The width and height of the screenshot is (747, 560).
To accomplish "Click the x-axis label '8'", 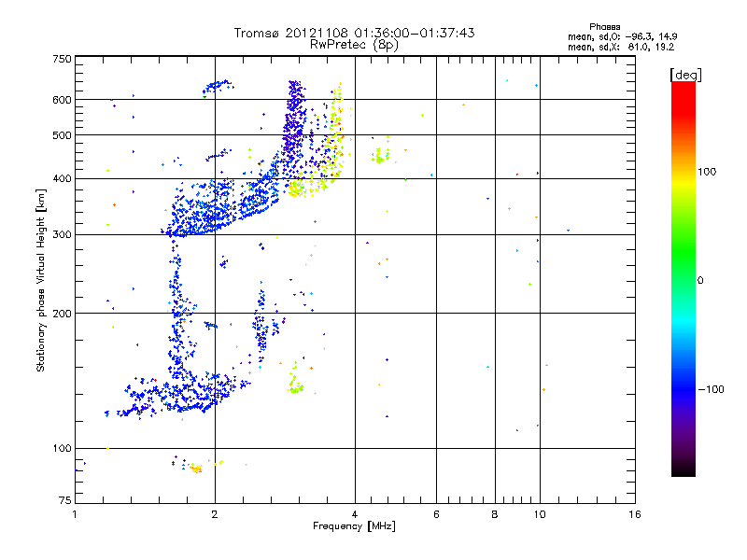I will pos(495,514).
